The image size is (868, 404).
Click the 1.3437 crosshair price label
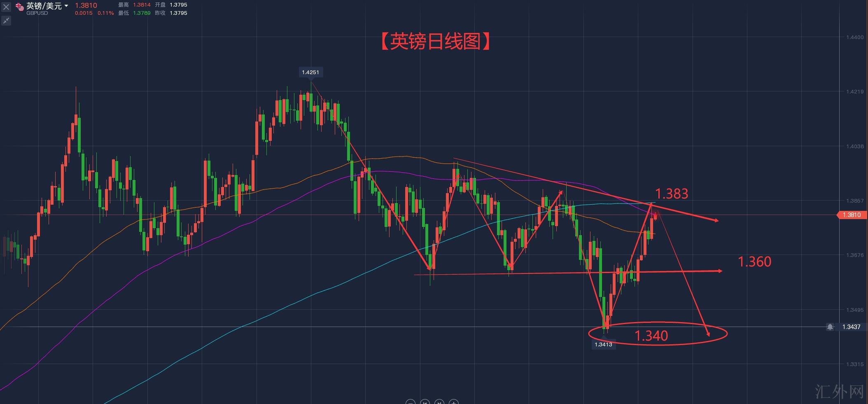pyautogui.click(x=851, y=327)
